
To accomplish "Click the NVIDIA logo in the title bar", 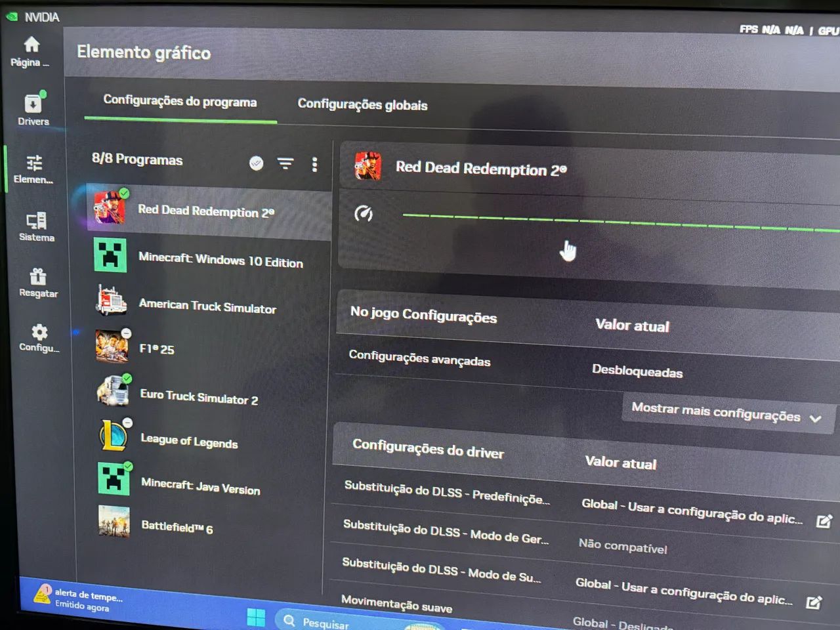I will (12, 16).
